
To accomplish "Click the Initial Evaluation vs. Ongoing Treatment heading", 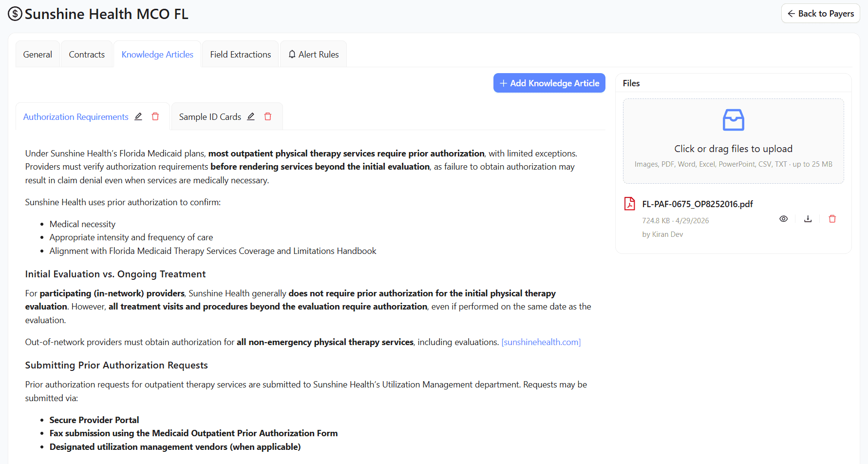I will coord(115,274).
